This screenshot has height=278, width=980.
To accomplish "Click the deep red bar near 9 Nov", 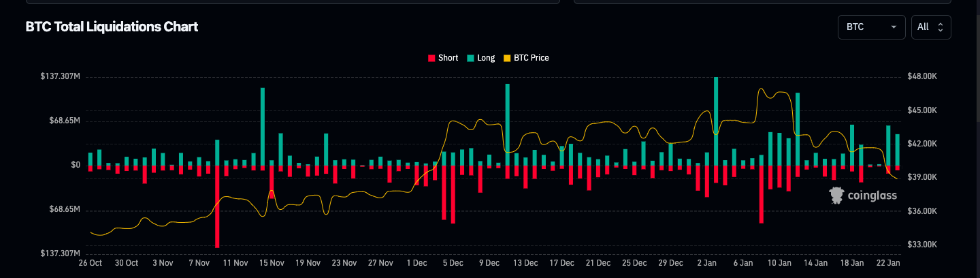I will 217,206.
